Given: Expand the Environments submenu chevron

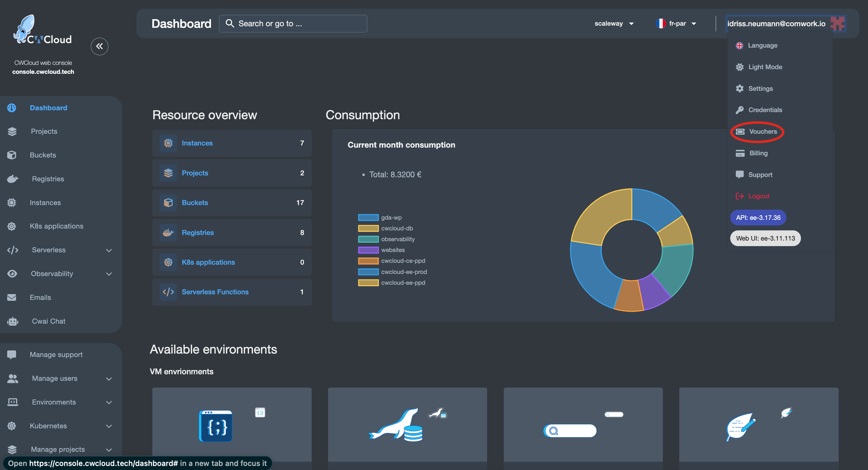Looking at the screenshot, I should [109, 402].
